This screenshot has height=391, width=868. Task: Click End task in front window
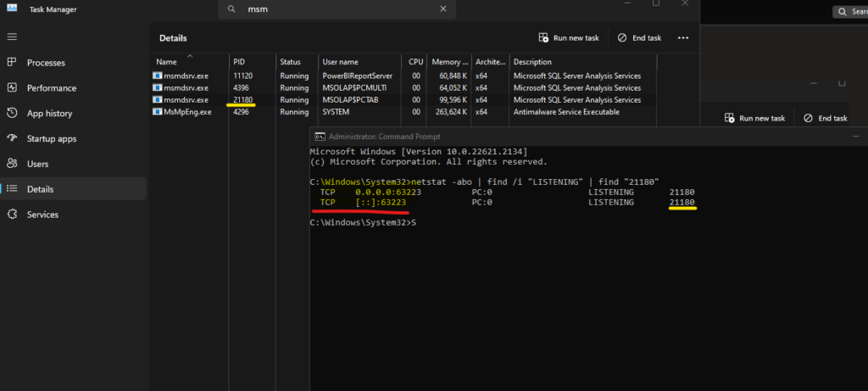pyautogui.click(x=639, y=37)
